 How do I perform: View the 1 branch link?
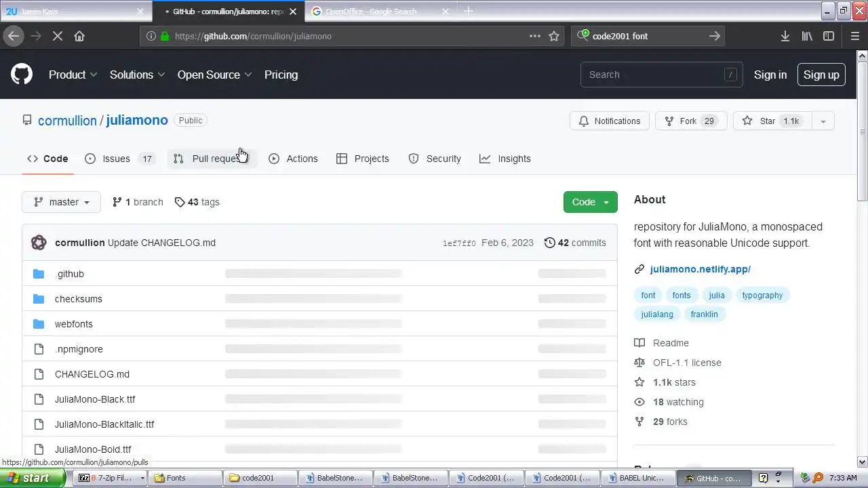[x=138, y=202]
